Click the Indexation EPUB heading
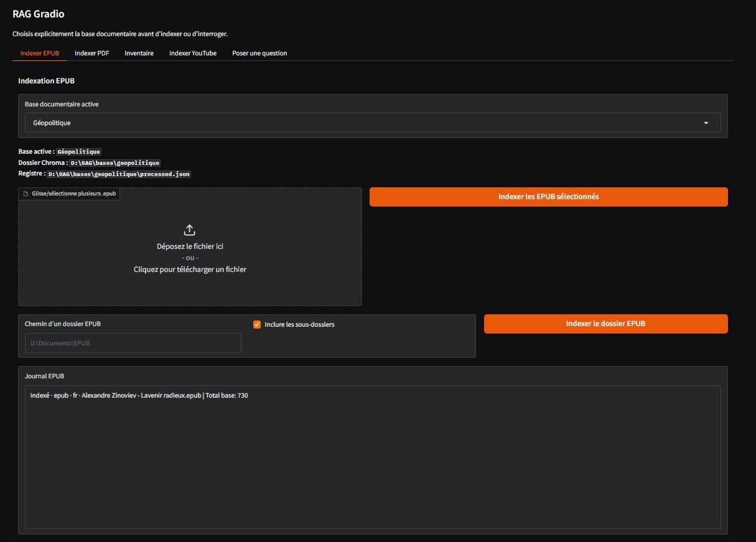 pos(47,81)
